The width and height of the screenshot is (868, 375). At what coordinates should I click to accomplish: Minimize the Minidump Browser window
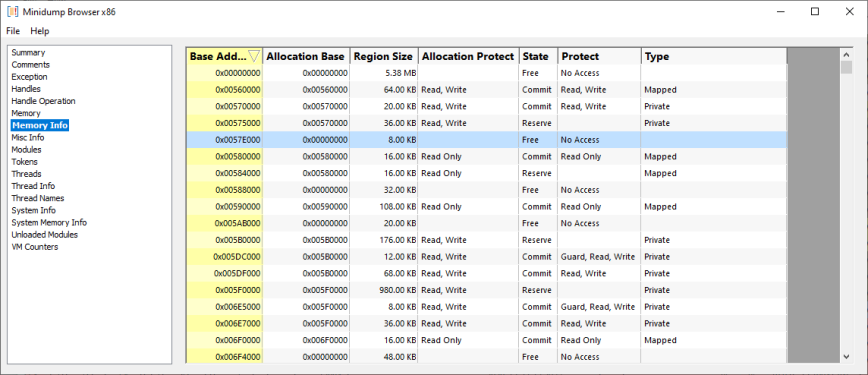[x=781, y=12]
